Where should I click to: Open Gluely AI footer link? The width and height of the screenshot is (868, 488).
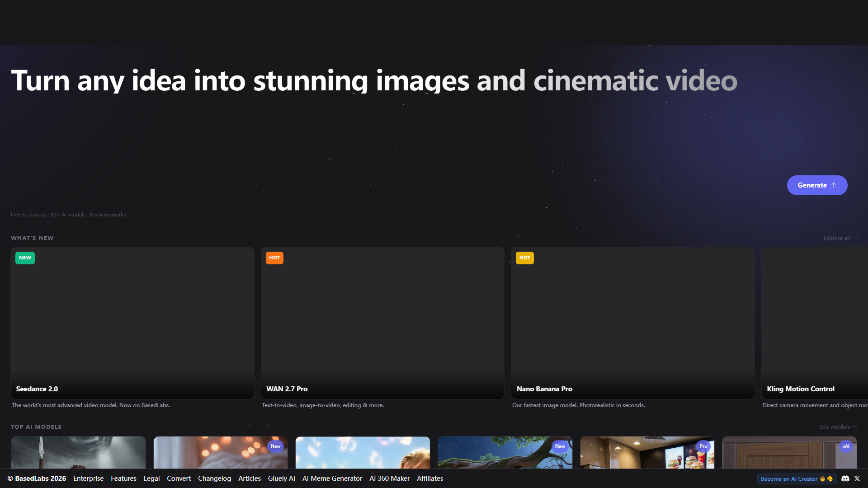coord(281,479)
